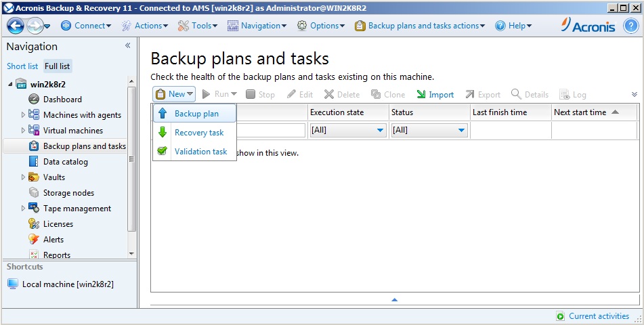
Task: Open Data catalog in navigation
Action: tap(65, 162)
